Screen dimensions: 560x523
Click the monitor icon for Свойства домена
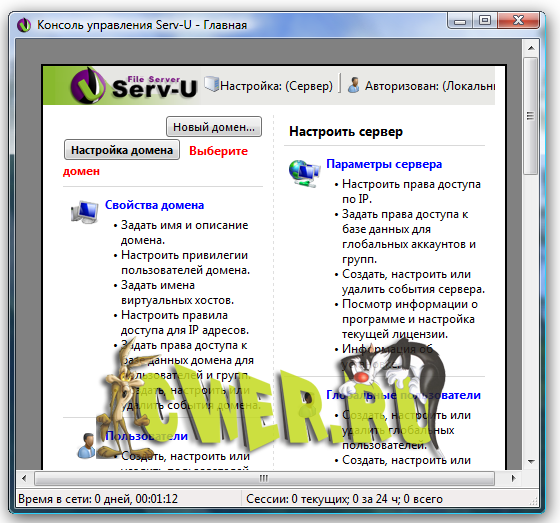[x=85, y=212]
